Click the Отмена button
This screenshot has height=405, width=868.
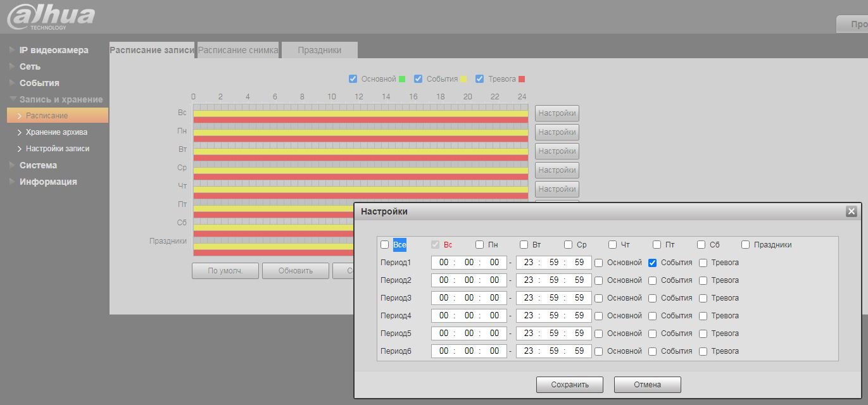[x=647, y=385]
